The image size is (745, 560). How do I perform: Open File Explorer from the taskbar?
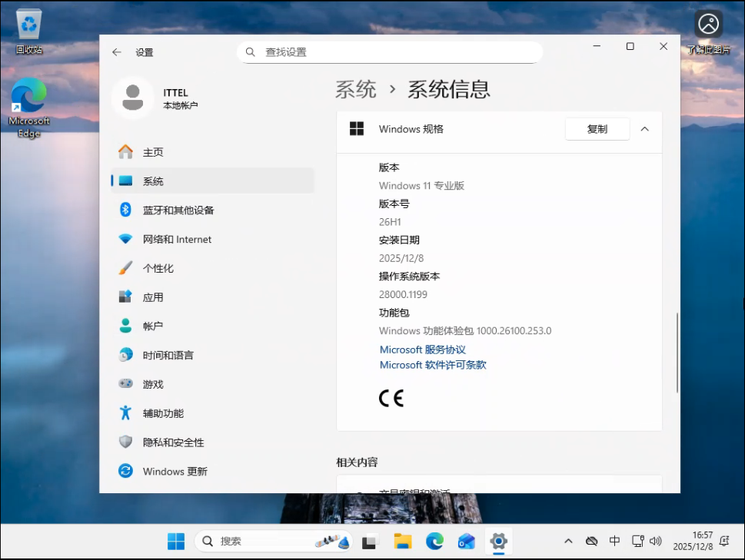pyautogui.click(x=403, y=542)
